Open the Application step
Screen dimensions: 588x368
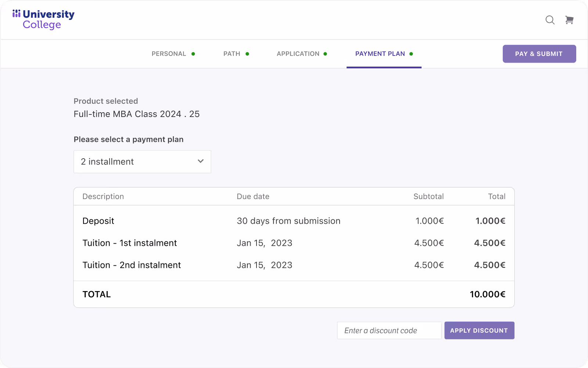tap(298, 54)
